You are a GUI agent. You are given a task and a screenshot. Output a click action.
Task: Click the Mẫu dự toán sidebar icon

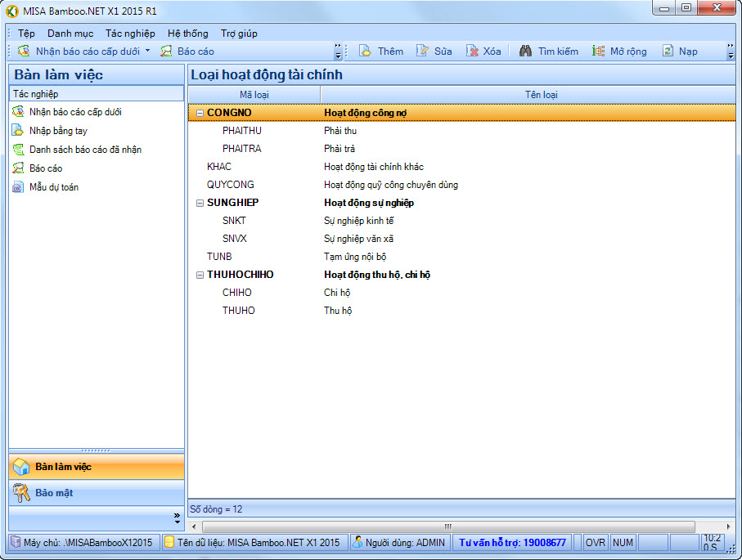click(18, 187)
